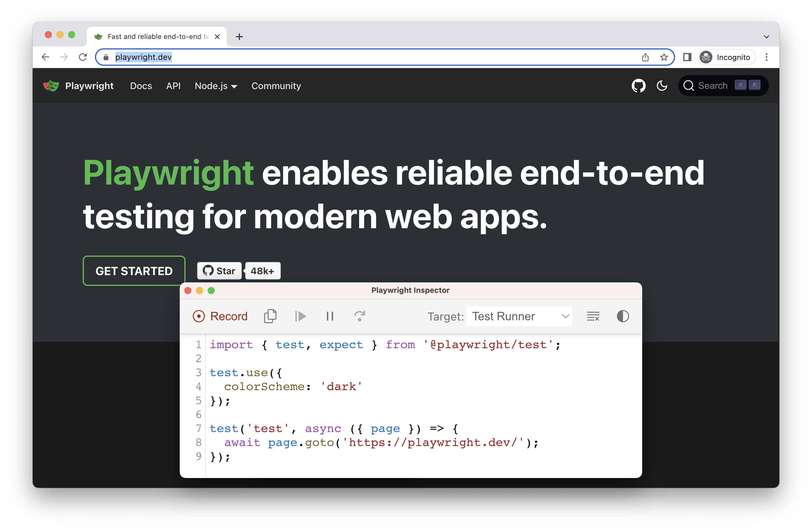Click the GitHub icon in the navbar
The width and height of the screenshot is (812, 531).
[639, 86]
